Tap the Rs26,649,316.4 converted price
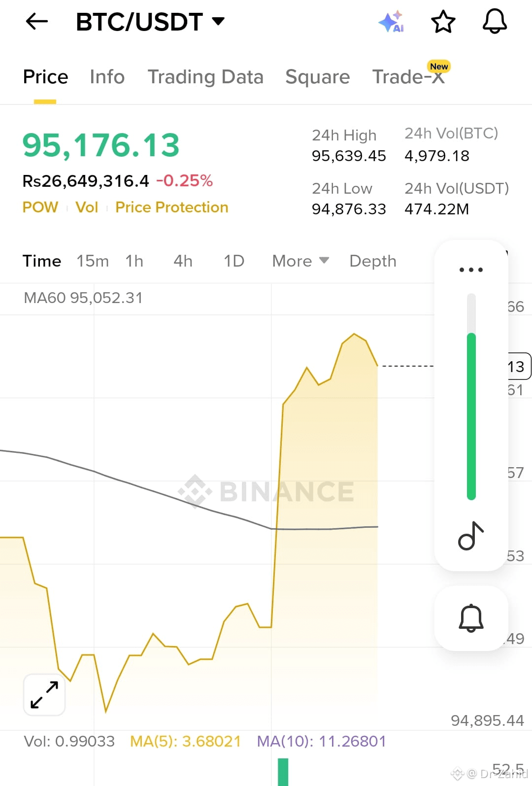Screen dimensions: 532x786 coord(86,181)
